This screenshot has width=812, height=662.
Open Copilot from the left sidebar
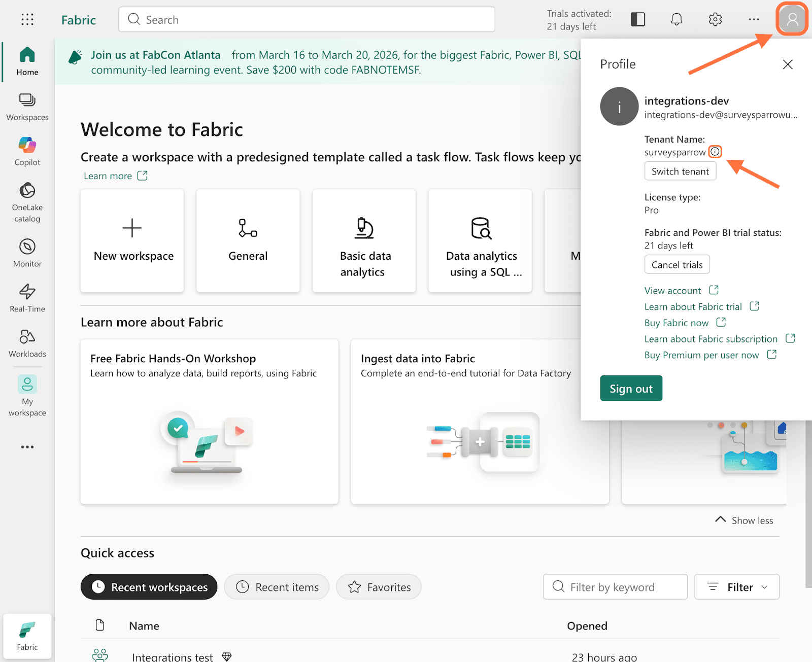[x=27, y=151]
